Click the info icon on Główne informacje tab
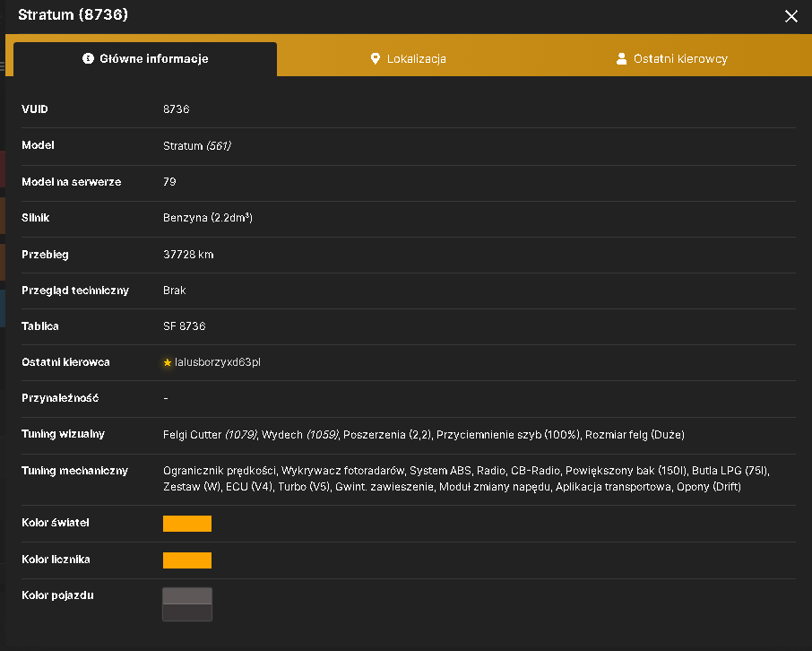 pos(88,58)
